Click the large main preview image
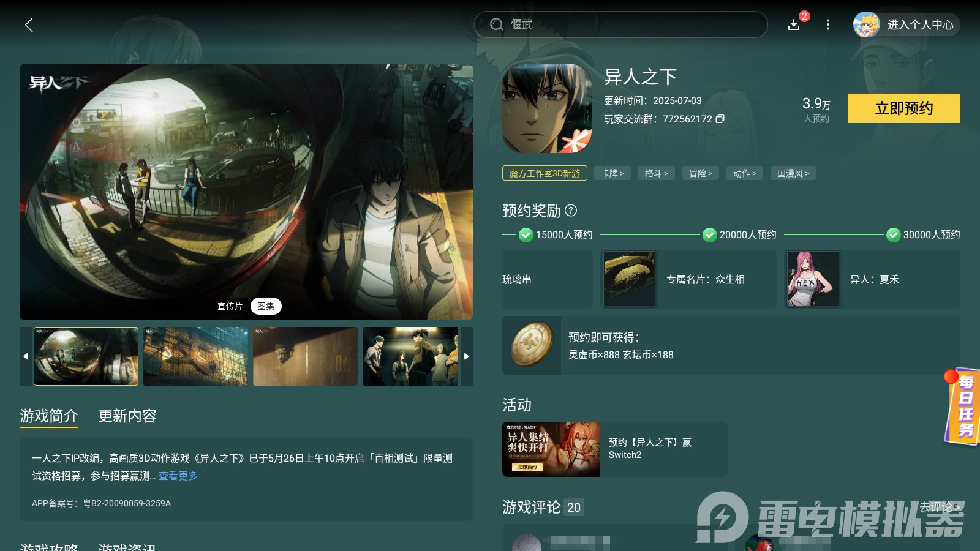The height and width of the screenshot is (551, 980). [246, 192]
